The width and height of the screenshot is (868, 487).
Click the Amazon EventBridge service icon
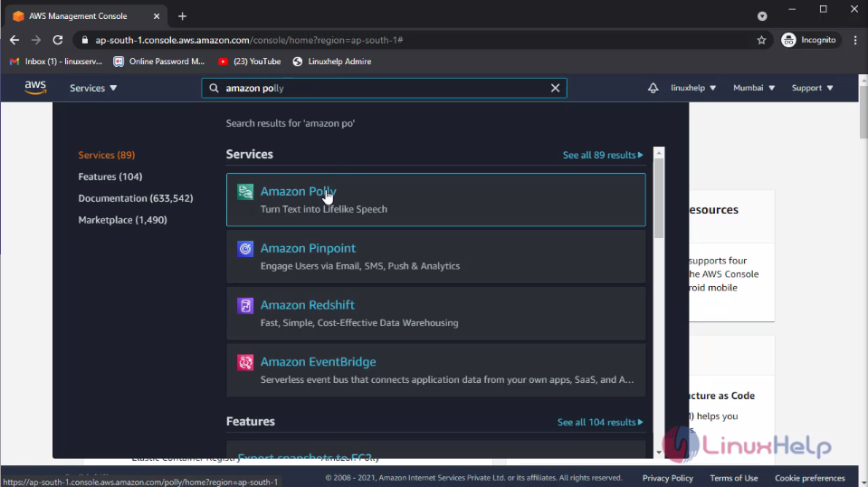pyautogui.click(x=245, y=362)
